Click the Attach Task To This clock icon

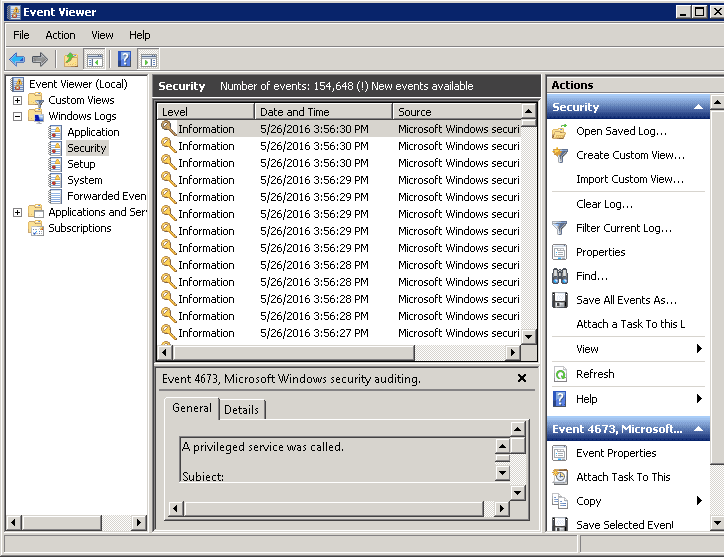click(x=560, y=477)
